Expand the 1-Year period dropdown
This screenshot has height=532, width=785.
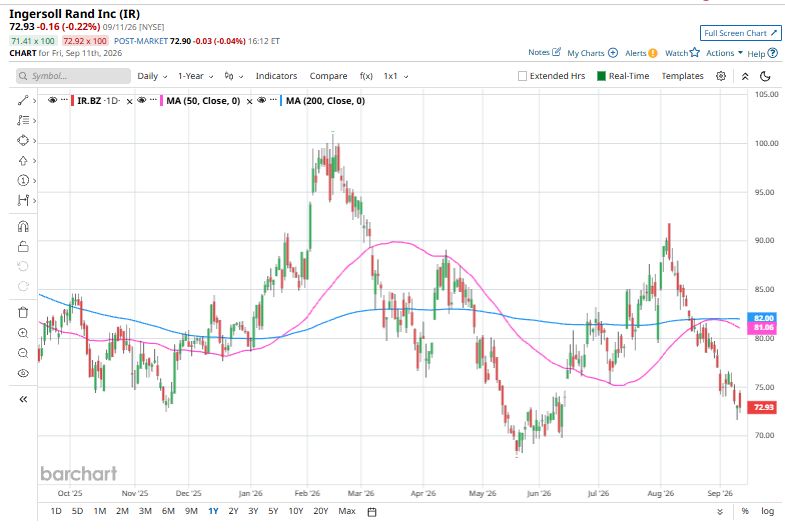coord(196,76)
